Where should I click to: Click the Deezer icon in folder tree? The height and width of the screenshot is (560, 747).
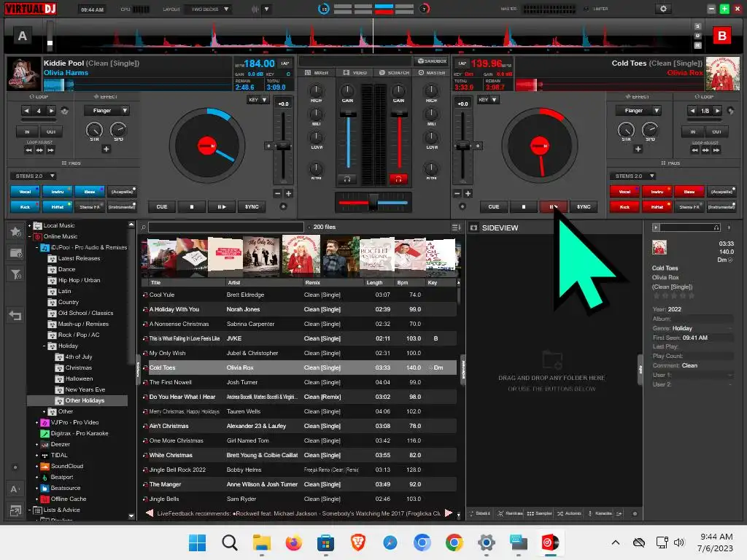pos(44,444)
